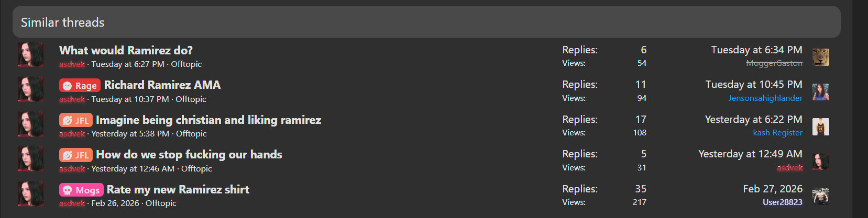Open kash Register's avatar thumbnail

(820, 127)
